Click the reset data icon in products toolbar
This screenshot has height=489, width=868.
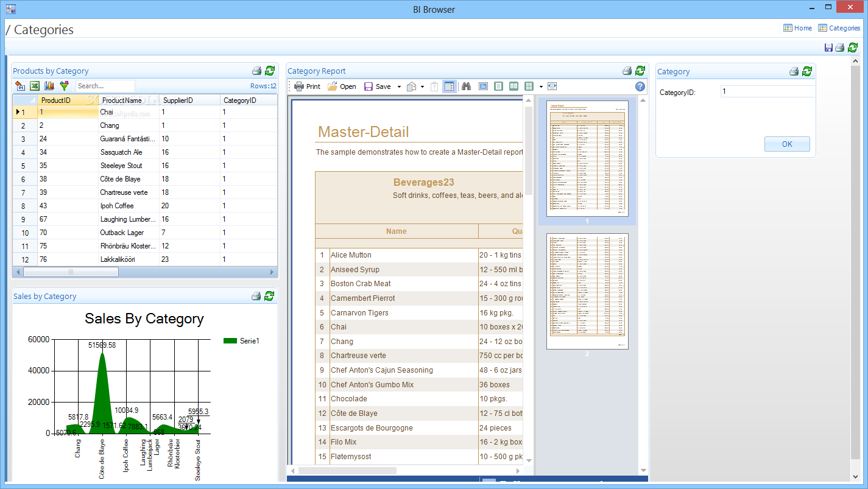(x=20, y=86)
